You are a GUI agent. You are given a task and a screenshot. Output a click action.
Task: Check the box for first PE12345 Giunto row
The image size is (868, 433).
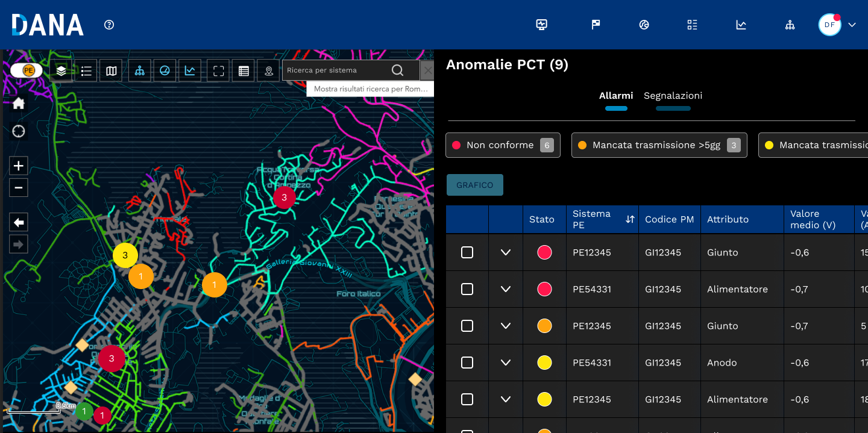(x=467, y=252)
